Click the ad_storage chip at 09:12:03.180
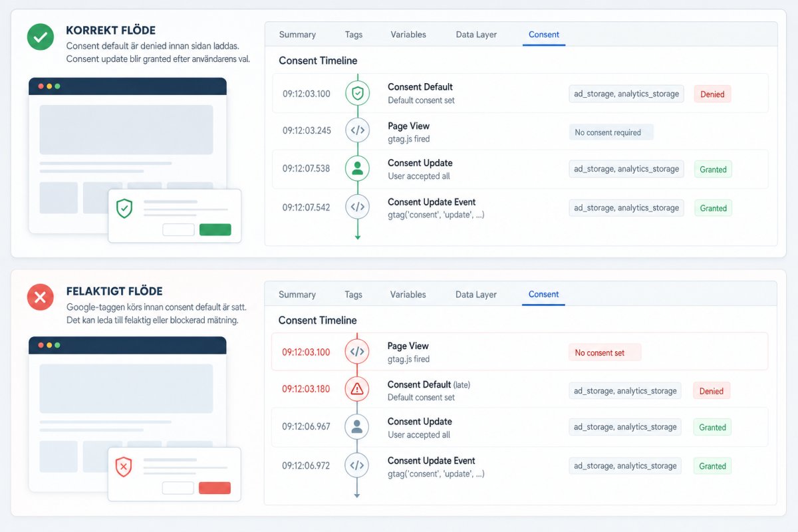 pyautogui.click(x=626, y=391)
